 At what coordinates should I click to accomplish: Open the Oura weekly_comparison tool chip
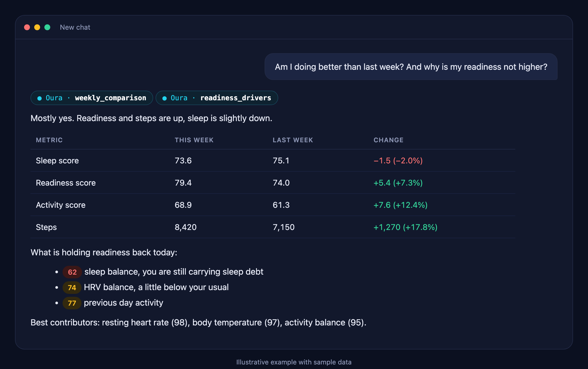click(92, 98)
